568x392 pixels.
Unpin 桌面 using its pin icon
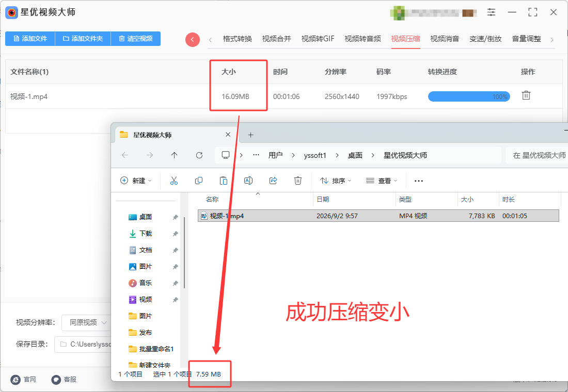pyautogui.click(x=176, y=217)
